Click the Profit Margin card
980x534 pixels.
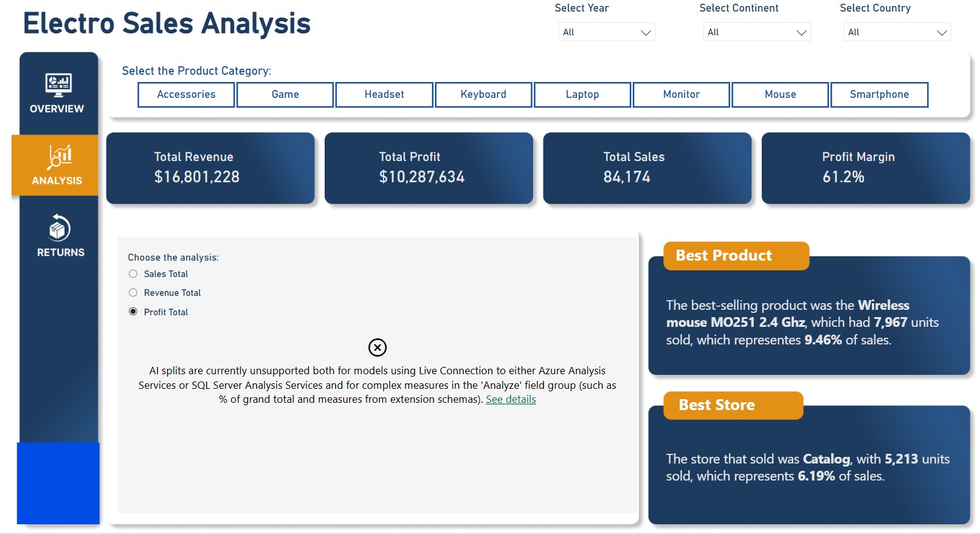coord(865,168)
